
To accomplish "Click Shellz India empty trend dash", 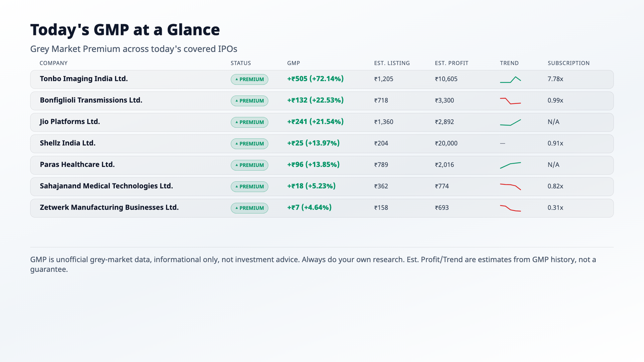I will click(502, 144).
